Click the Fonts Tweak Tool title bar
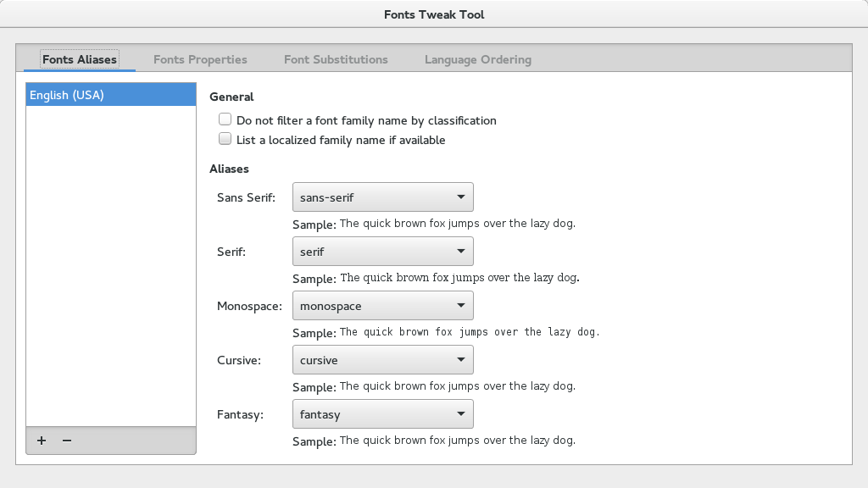868x488 pixels. click(x=434, y=14)
